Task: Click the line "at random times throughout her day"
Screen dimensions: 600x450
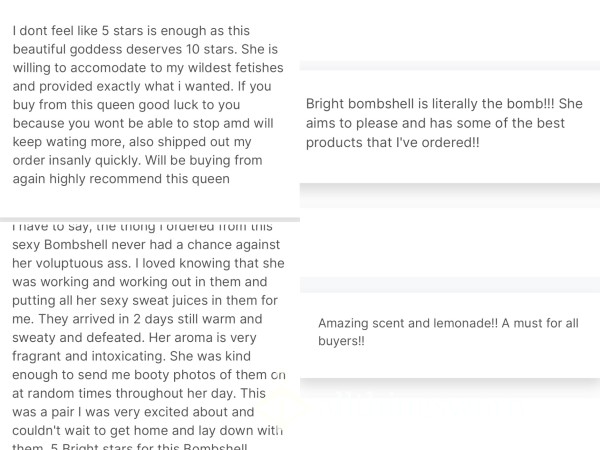Action: [x=139, y=393]
